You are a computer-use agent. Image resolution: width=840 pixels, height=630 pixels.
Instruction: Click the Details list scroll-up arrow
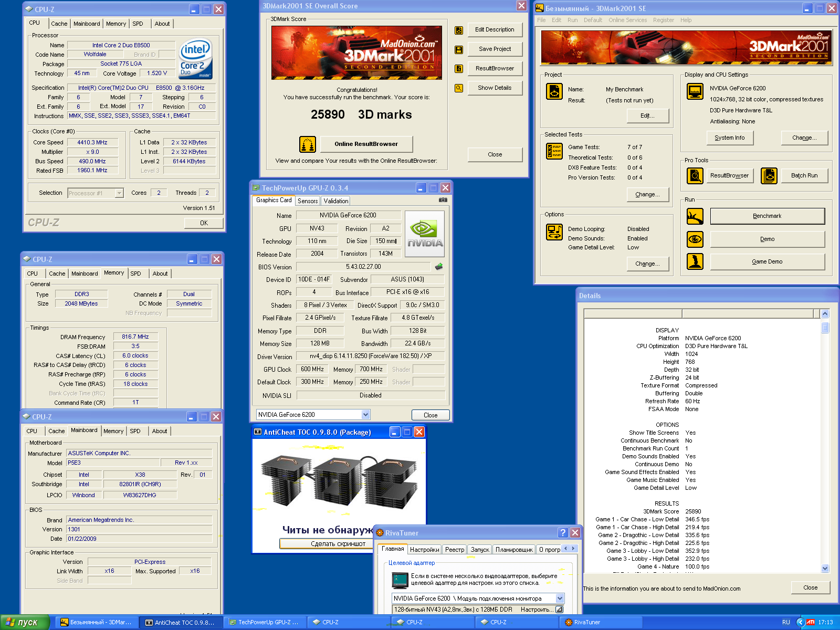[825, 313]
